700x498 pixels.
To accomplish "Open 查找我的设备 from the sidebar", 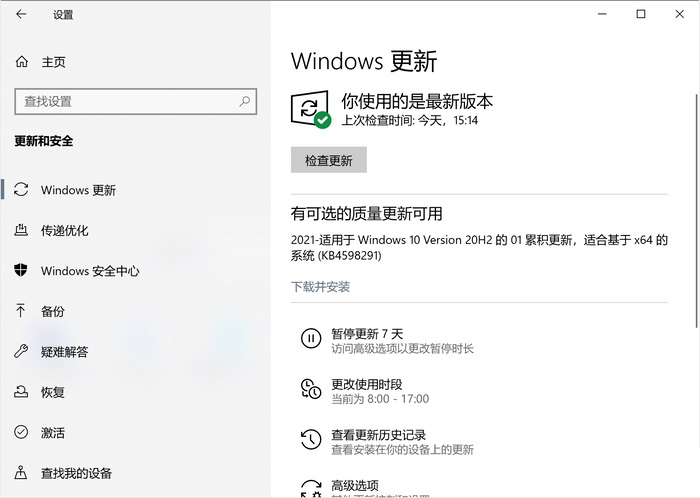I will (76, 473).
